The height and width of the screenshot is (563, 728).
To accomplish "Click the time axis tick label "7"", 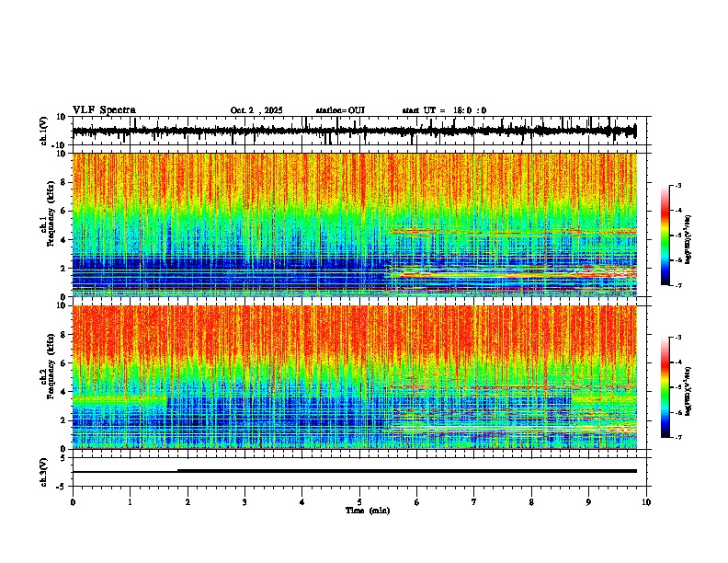I will (474, 502).
